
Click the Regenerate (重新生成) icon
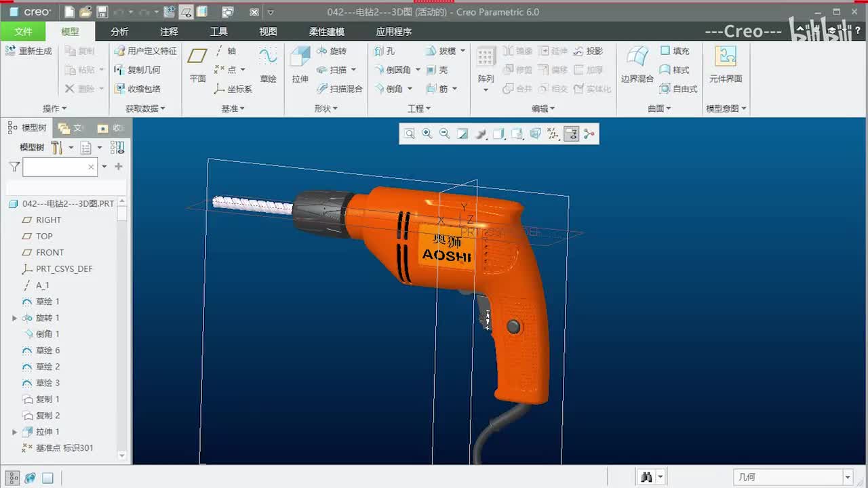point(11,51)
